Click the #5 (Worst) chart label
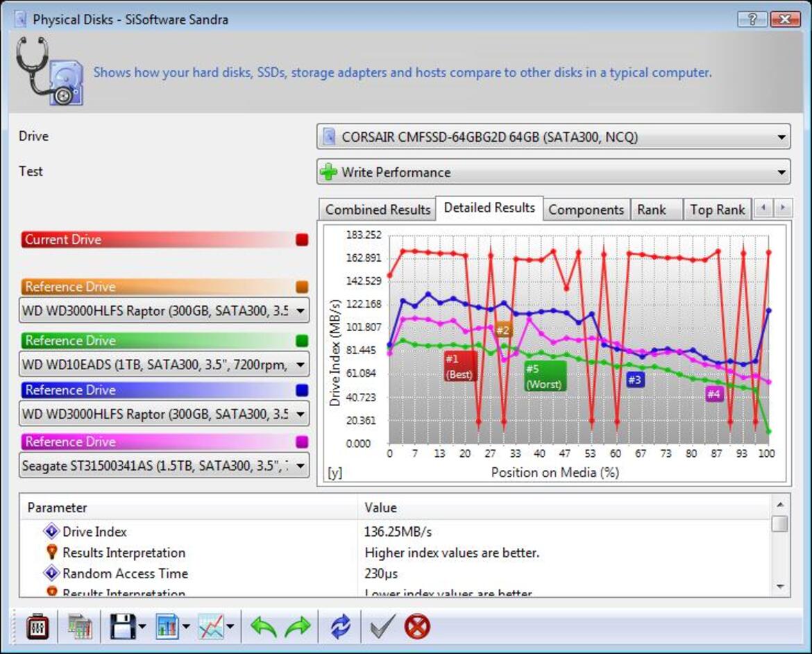Image resolution: width=812 pixels, height=654 pixels. click(x=545, y=376)
